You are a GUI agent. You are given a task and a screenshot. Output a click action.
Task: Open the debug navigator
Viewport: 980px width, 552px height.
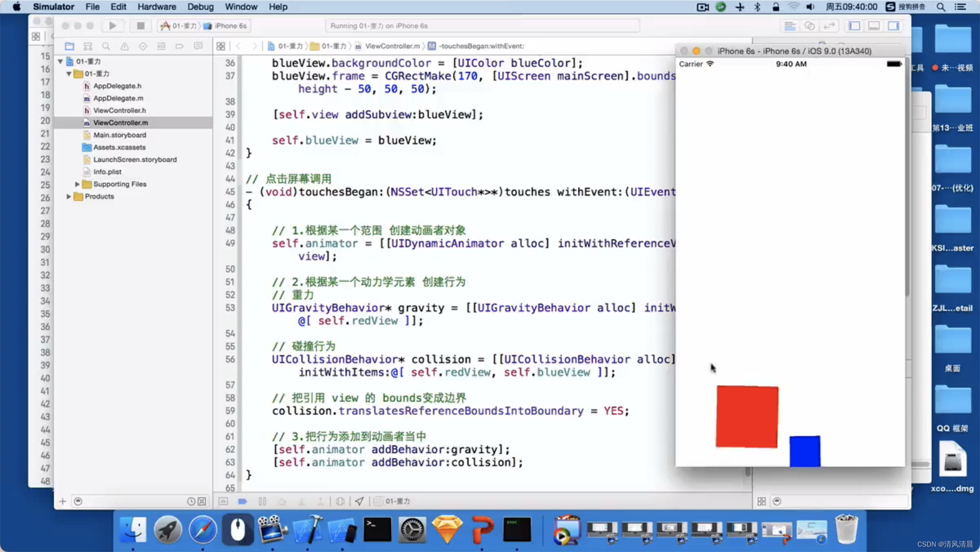pyautogui.click(x=161, y=46)
